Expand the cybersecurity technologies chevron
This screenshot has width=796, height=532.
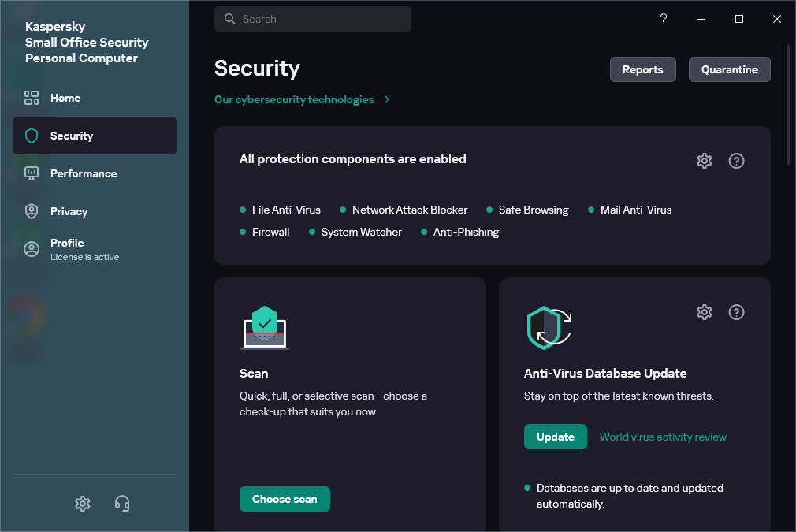387,100
